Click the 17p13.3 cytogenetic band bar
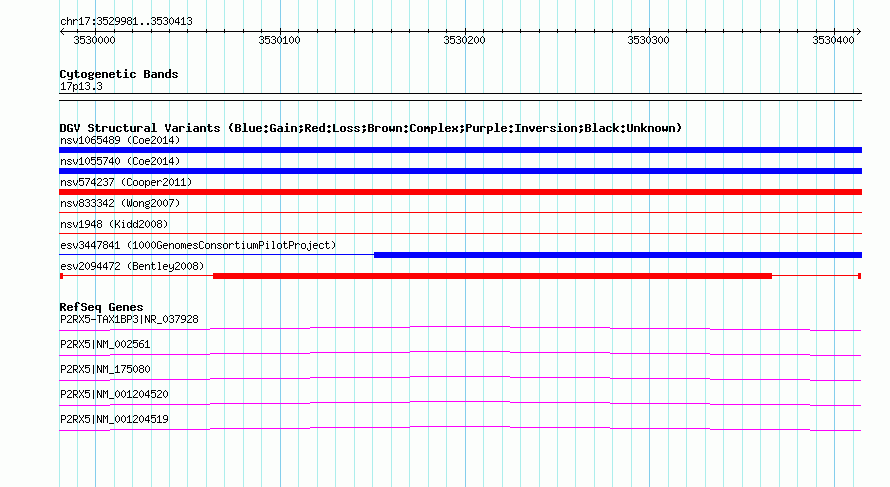 [460, 97]
